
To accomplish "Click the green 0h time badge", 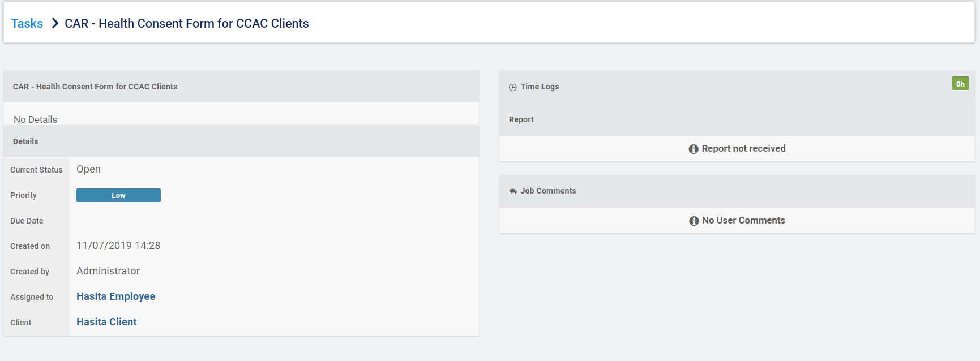I will pos(960,84).
